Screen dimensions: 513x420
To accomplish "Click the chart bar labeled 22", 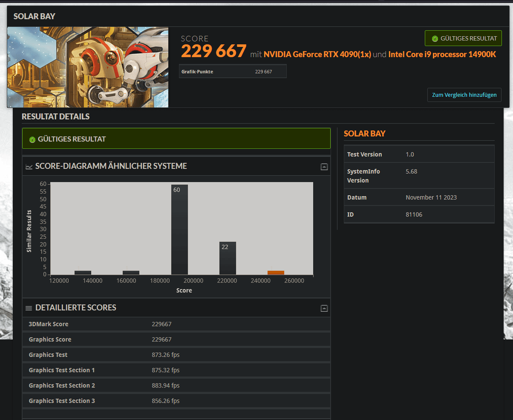I will point(228,258).
